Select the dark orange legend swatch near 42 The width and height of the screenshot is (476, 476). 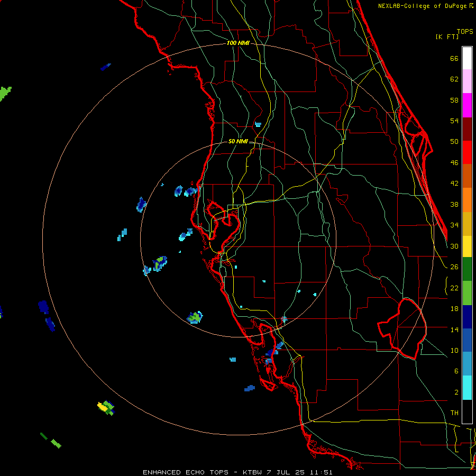[x=467, y=176]
